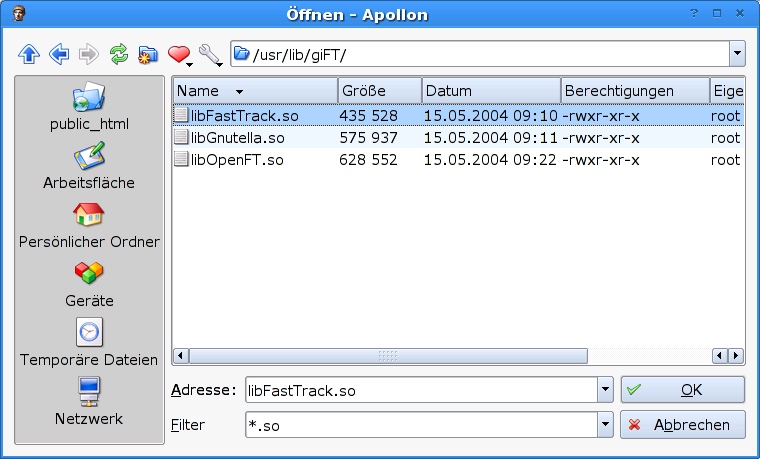Click the file icon of libOpenFT.so
Screen dimensions: 760x459
181,159
